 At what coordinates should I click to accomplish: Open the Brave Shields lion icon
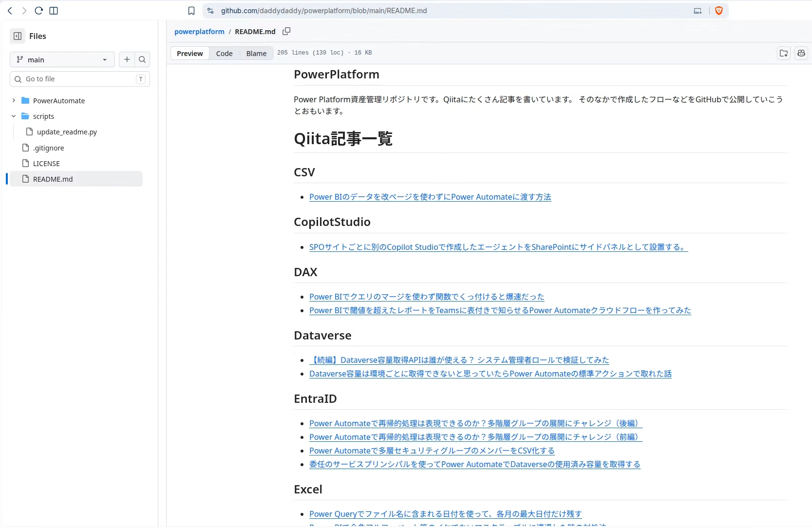[x=719, y=11]
